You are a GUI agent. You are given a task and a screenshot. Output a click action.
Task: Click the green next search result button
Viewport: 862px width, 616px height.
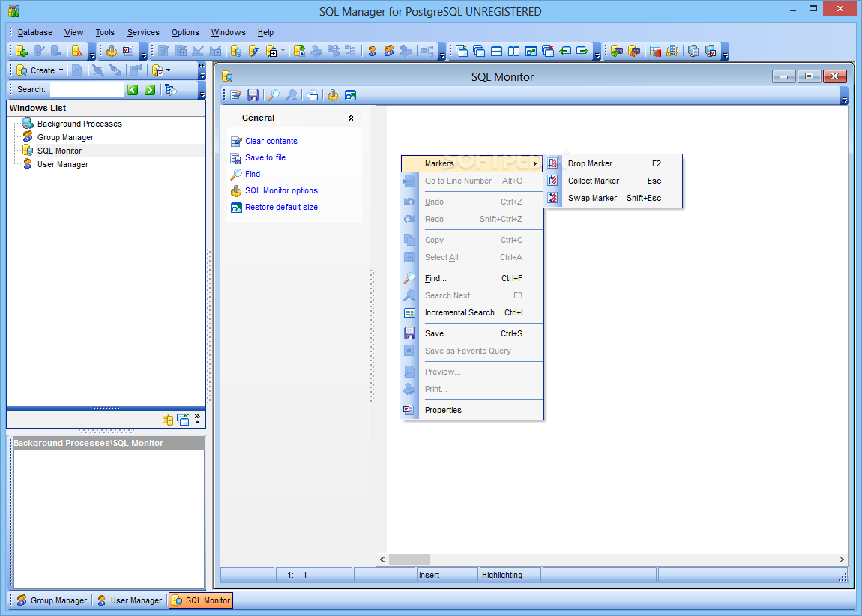point(149,90)
